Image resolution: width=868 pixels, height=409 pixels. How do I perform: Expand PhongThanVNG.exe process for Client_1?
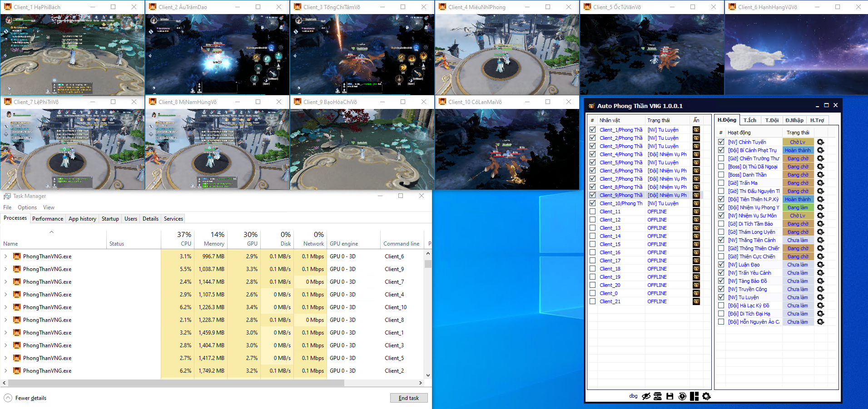coord(6,333)
